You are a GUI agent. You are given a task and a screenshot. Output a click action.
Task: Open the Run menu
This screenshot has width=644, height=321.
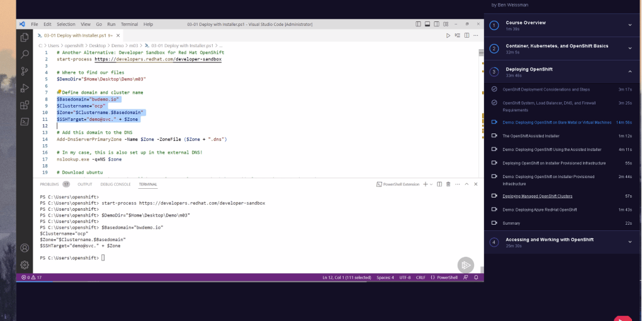[111, 24]
